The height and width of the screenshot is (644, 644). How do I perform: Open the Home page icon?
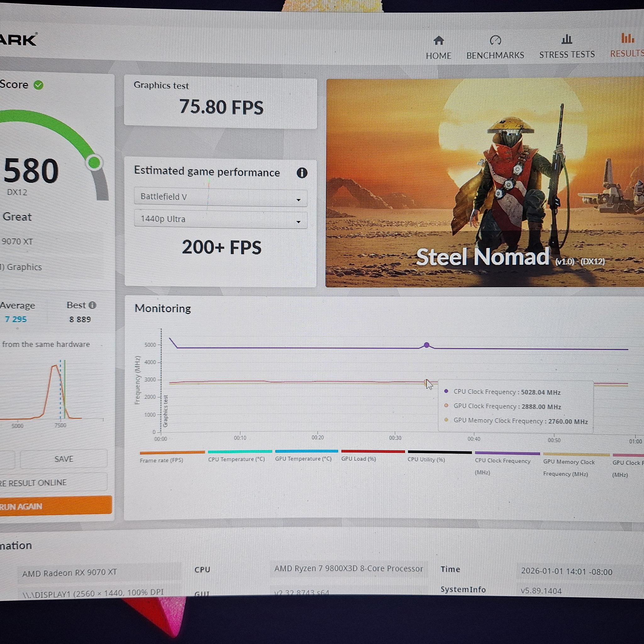click(438, 41)
